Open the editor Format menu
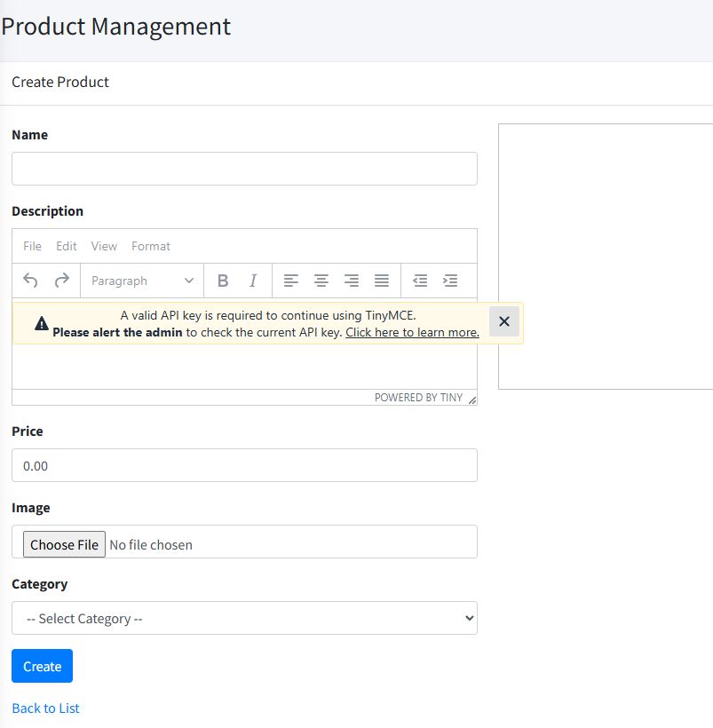This screenshot has width=713, height=728. pyautogui.click(x=151, y=246)
